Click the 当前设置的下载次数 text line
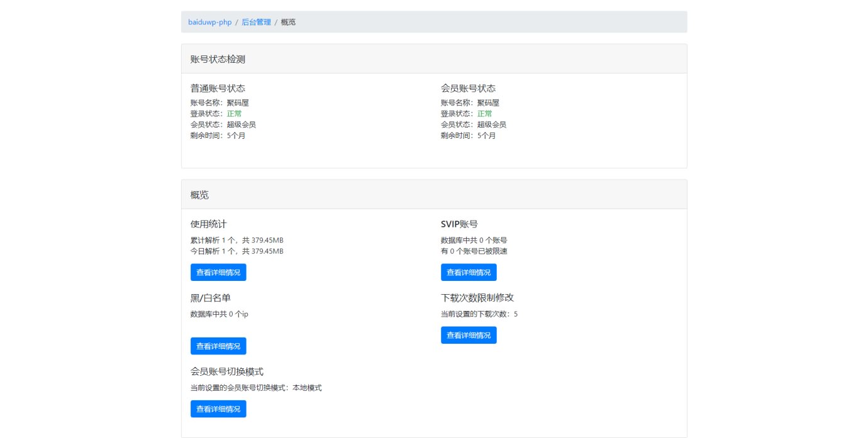Image resolution: width=868 pixels, height=438 pixels. pyautogui.click(x=479, y=314)
